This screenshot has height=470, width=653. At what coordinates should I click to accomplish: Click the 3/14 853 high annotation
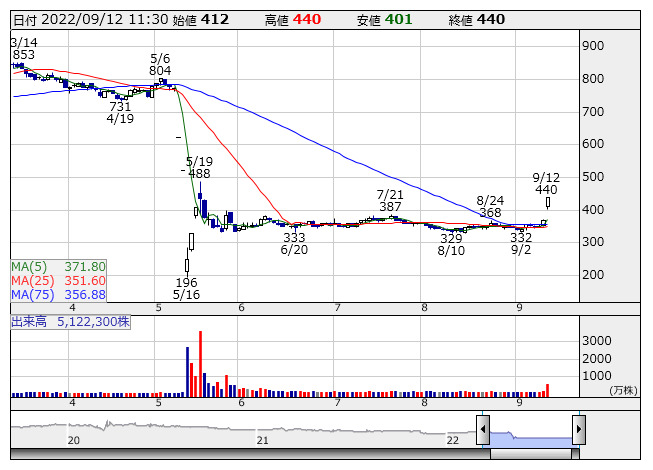coord(24,48)
